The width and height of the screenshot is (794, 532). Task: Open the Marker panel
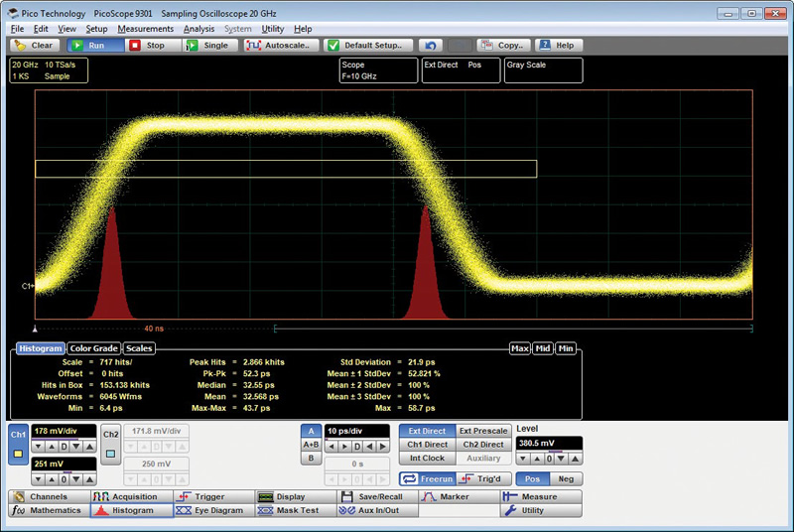(460, 496)
